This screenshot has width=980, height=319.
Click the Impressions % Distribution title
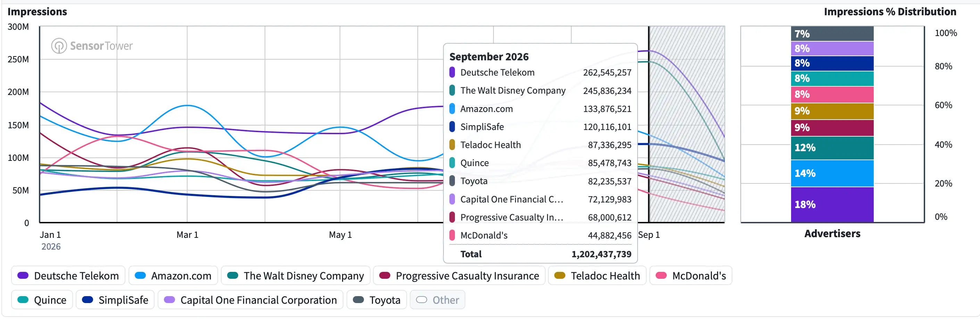890,12
